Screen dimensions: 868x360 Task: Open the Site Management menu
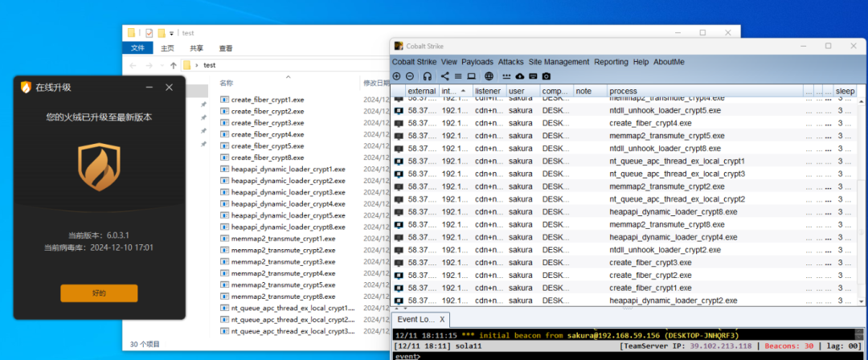(559, 62)
